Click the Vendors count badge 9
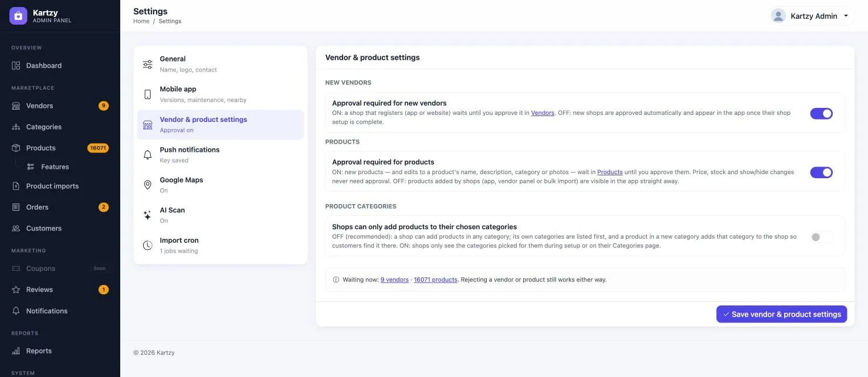 (103, 106)
